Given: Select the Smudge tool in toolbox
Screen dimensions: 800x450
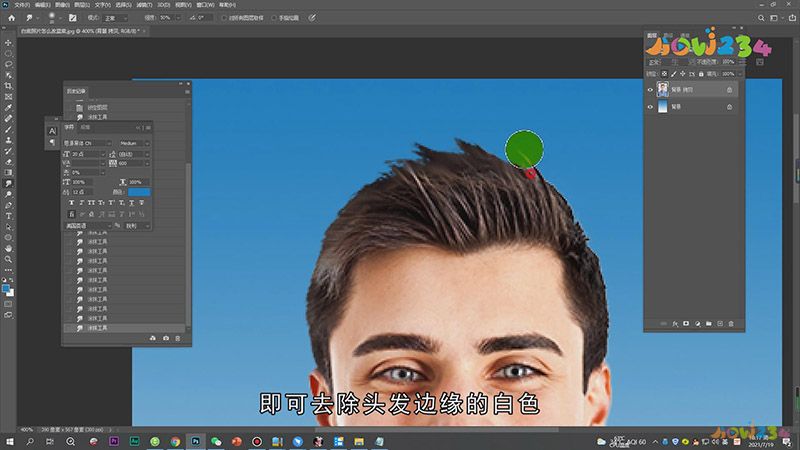Looking at the screenshot, I should 8,183.
